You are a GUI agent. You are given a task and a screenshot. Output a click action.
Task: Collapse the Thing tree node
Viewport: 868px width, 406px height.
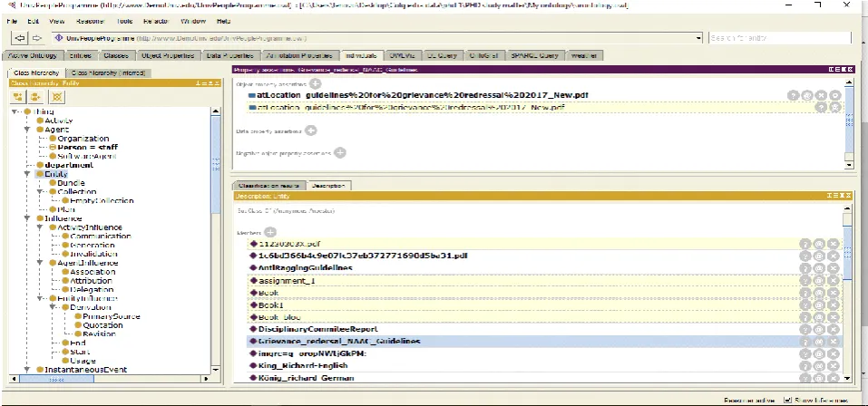tap(15, 111)
